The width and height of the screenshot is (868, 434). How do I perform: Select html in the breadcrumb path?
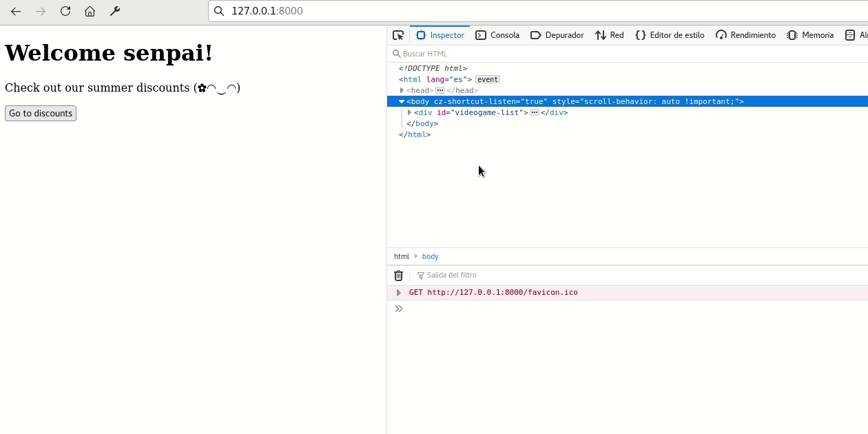click(401, 256)
